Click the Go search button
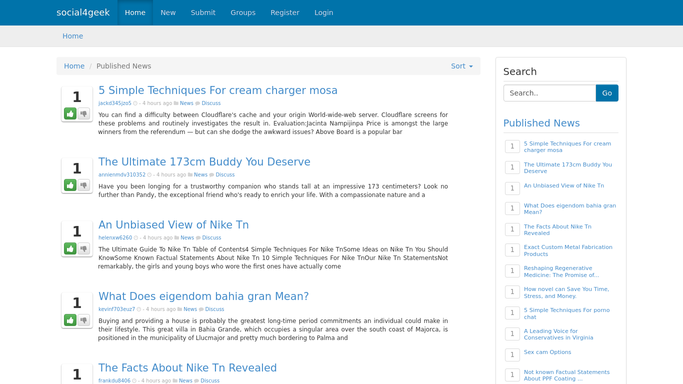The image size is (683, 384). coord(607,93)
